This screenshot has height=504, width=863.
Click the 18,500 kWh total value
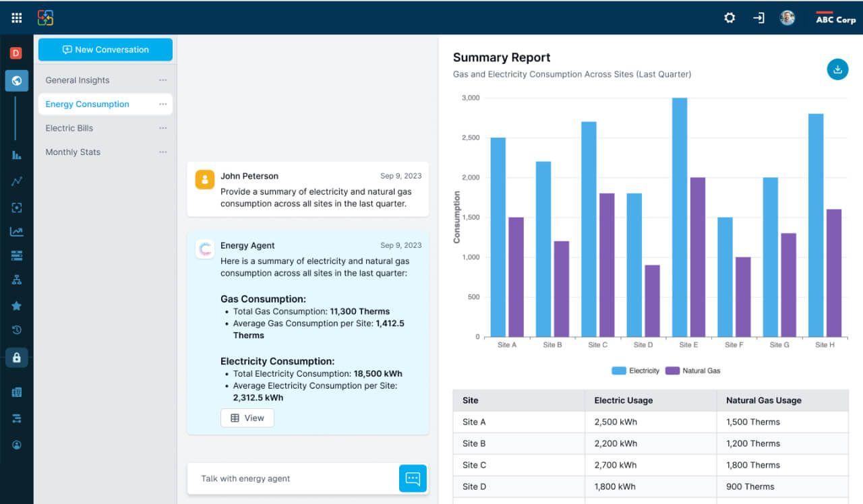tap(378, 373)
